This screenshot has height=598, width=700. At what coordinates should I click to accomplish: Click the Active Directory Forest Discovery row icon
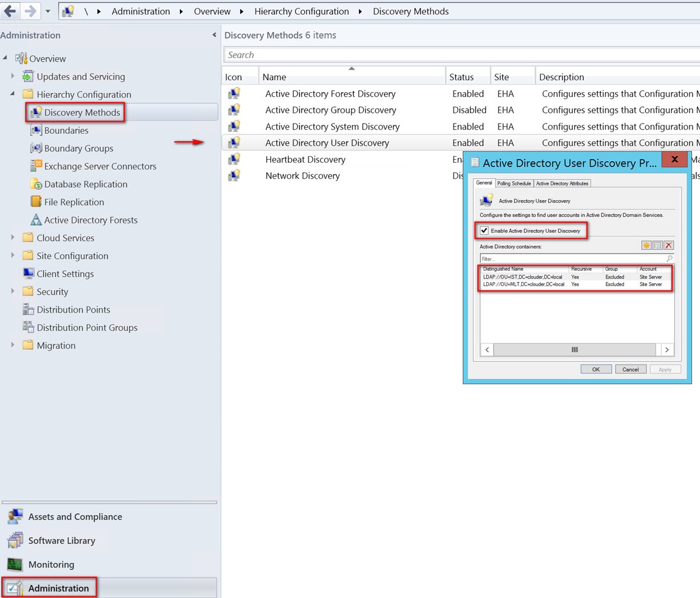point(234,93)
